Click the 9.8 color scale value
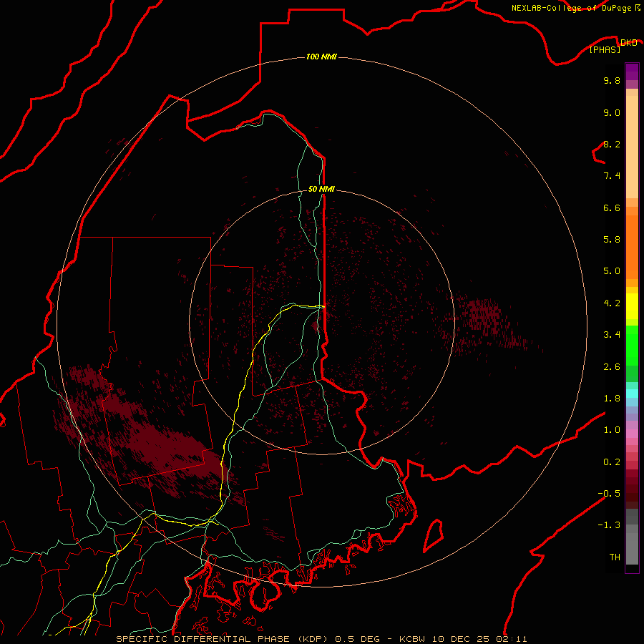This screenshot has width=644, height=644. [x=612, y=80]
